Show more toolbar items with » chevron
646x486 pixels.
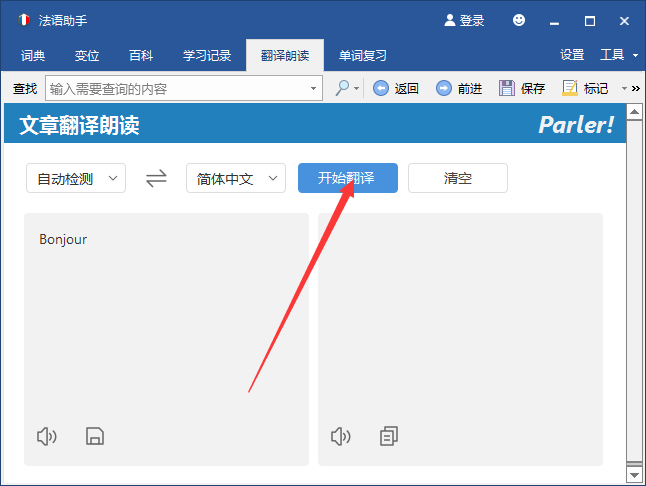[636, 88]
